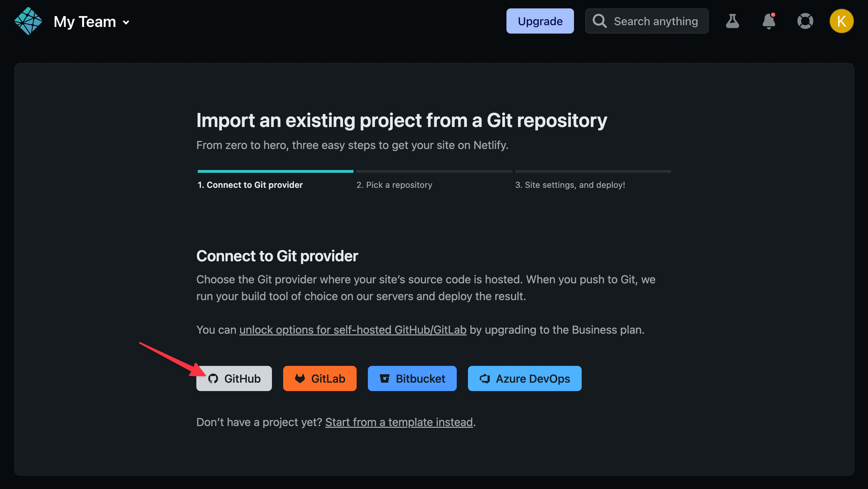Open the notifications bell
Screen dimensions: 868x489
click(x=769, y=21)
